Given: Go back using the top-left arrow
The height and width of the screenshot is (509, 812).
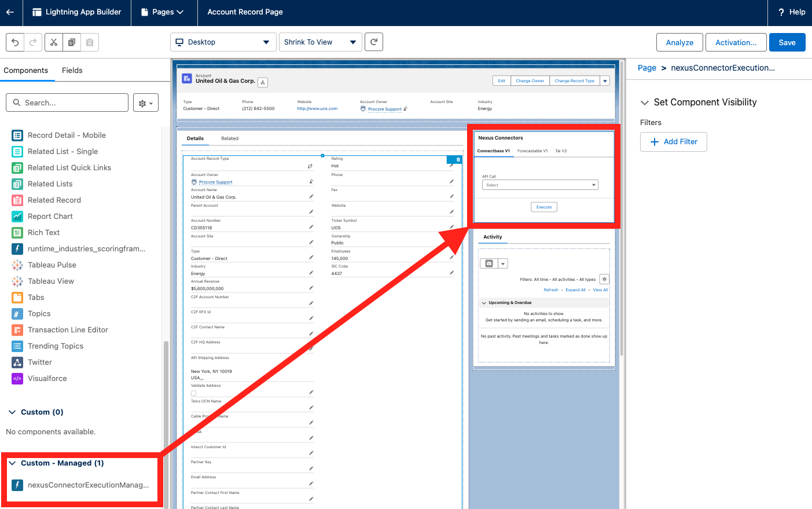Looking at the screenshot, I should pyautogui.click(x=10, y=12).
